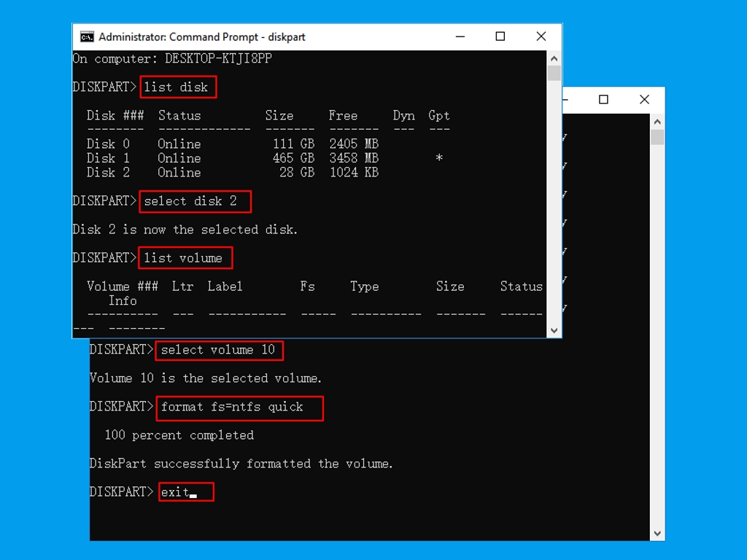Maximize the front diskpart Command Prompt window

click(500, 36)
